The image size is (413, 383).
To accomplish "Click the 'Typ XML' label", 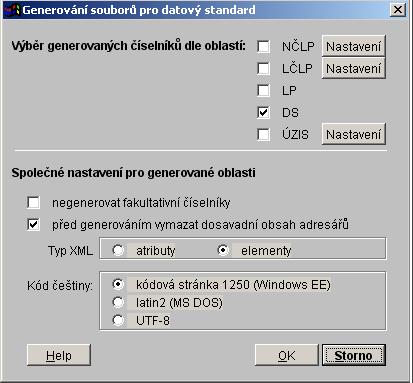I will (71, 251).
